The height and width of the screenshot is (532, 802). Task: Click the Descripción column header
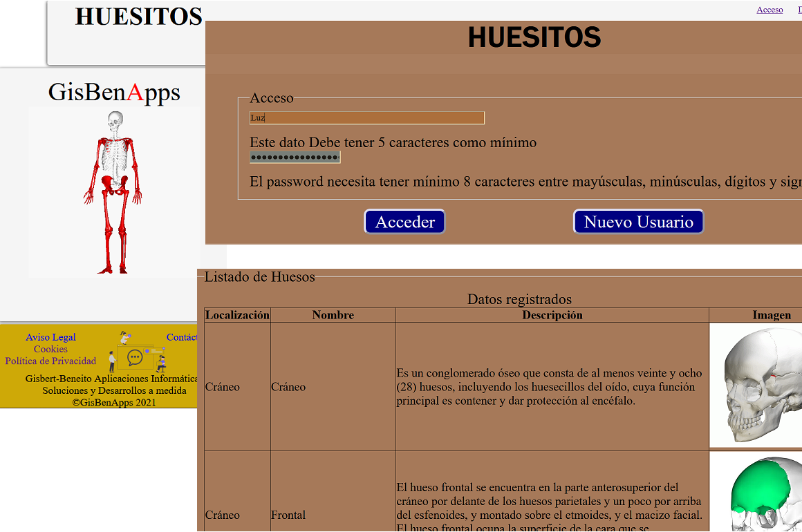click(x=552, y=315)
